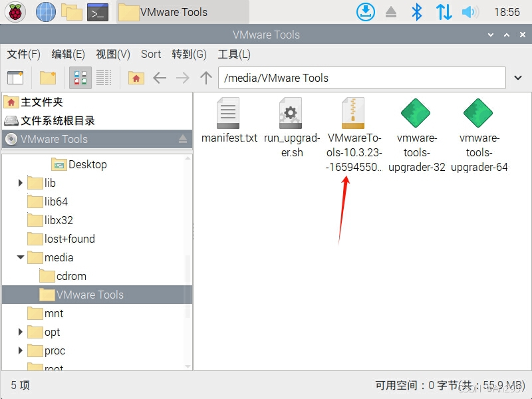Select the mnt folder in tree

(x=54, y=313)
